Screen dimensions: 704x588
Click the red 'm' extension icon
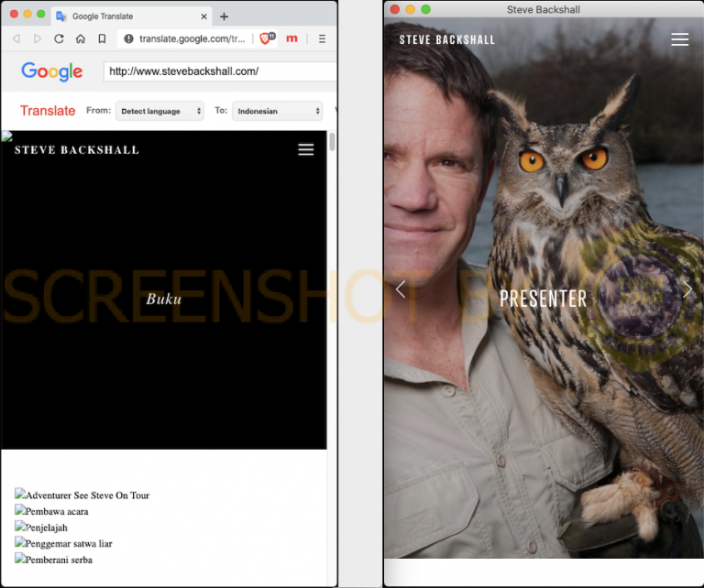coord(291,38)
